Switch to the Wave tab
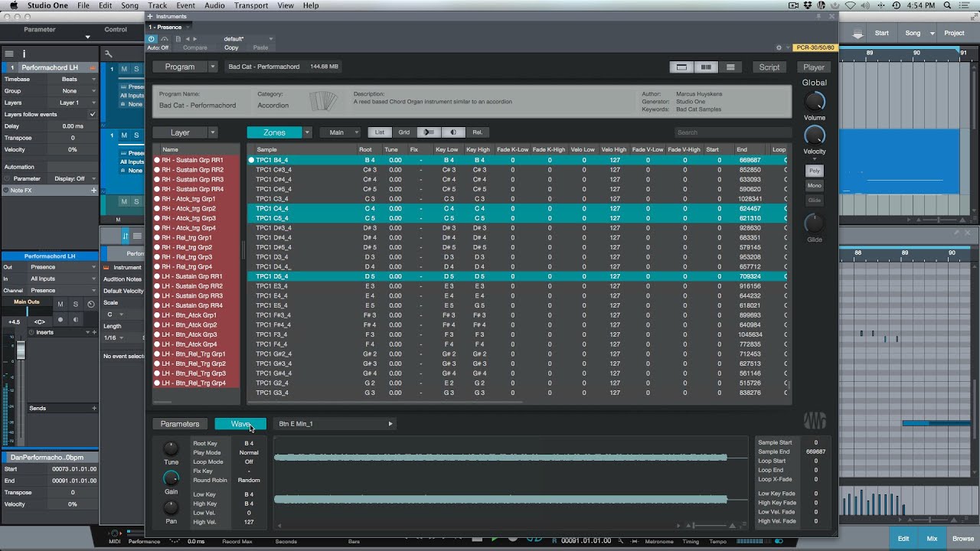 pos(240,424)
